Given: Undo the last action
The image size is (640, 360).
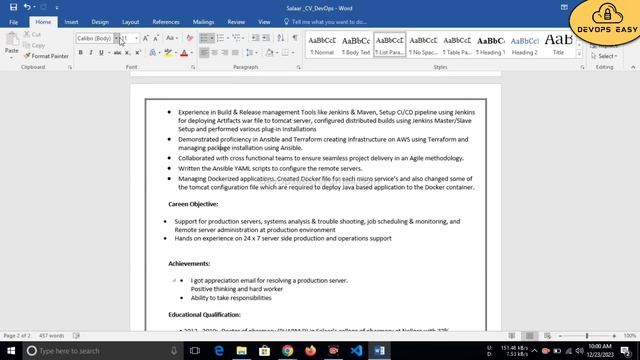Looking at the screenshot, I should pyautogui.click(x=27, y=7).
